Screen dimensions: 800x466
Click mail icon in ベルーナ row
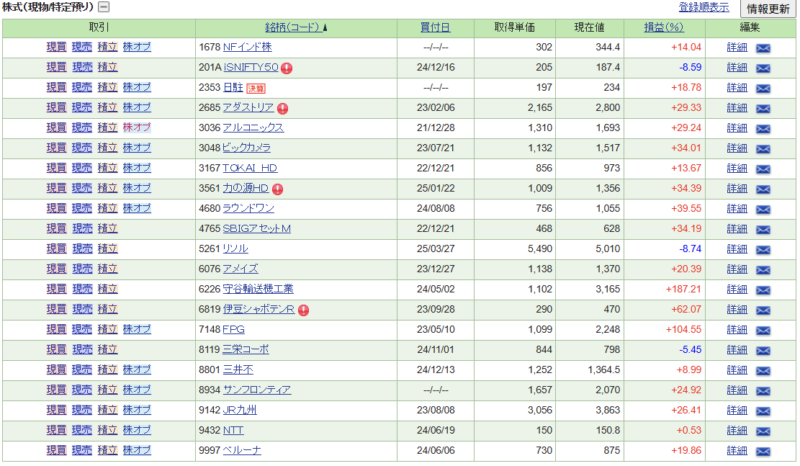coord(763,451)
